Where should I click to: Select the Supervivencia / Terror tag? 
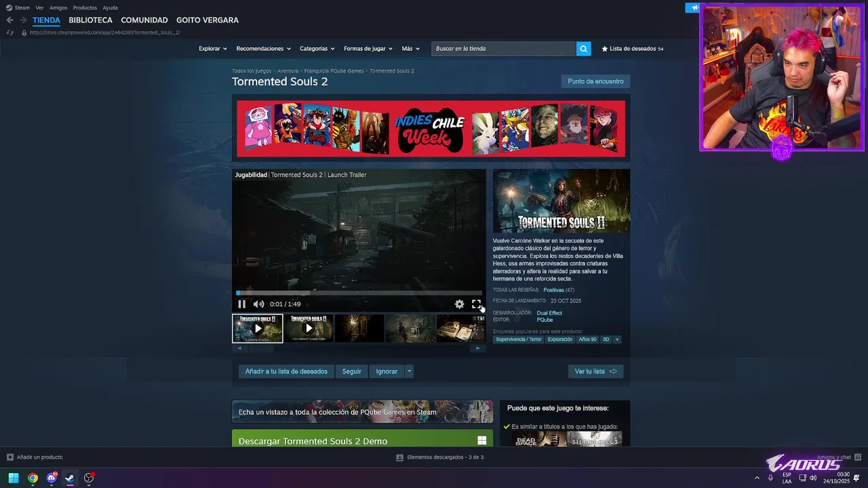click(519, 340)
